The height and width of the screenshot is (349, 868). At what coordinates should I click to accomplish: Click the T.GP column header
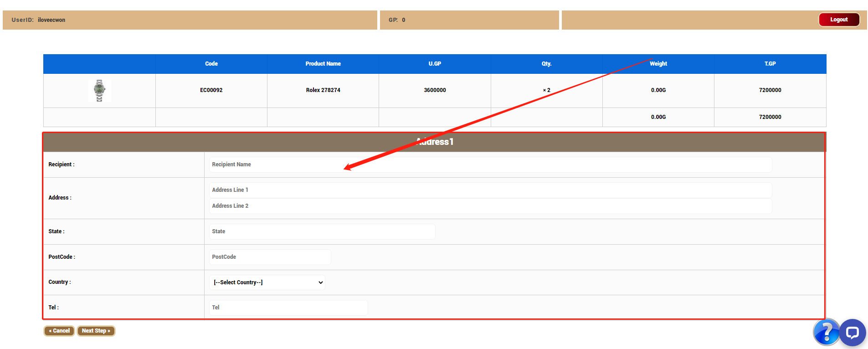click(770, 64)
